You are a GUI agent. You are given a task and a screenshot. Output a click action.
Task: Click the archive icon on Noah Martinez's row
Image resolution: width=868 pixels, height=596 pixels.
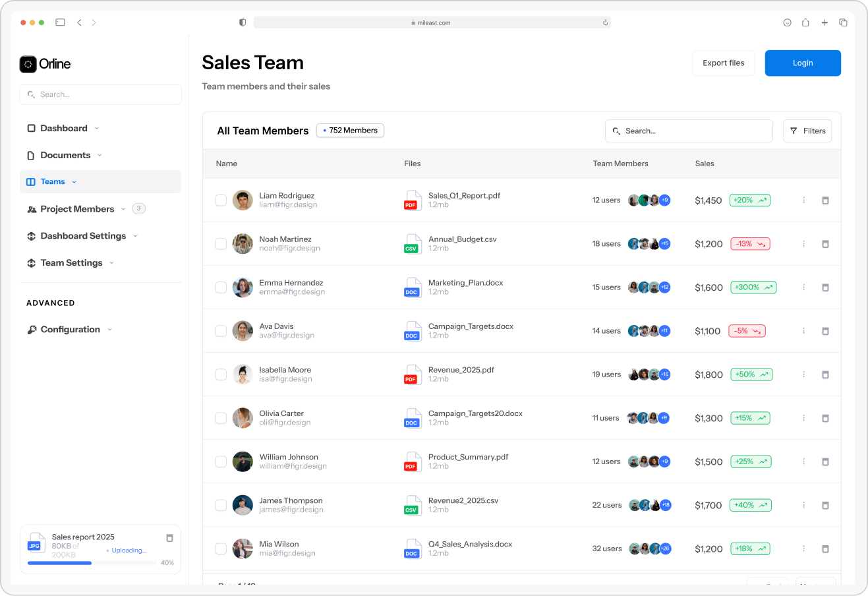(x=825, y=243)
